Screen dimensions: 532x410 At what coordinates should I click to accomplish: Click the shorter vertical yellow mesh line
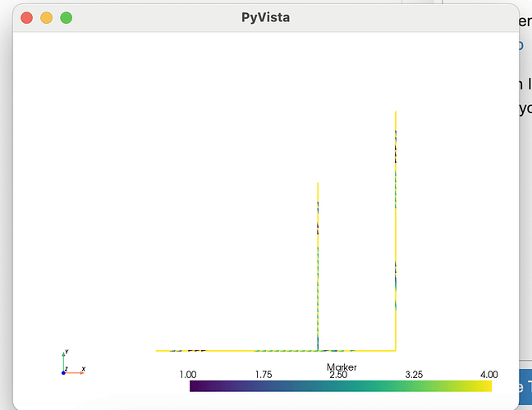[x=318, y=266]
